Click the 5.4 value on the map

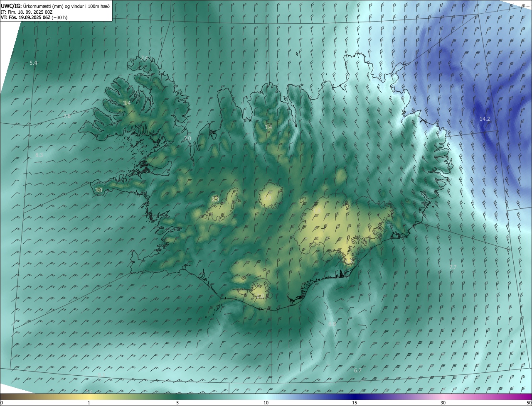[33, 63]
